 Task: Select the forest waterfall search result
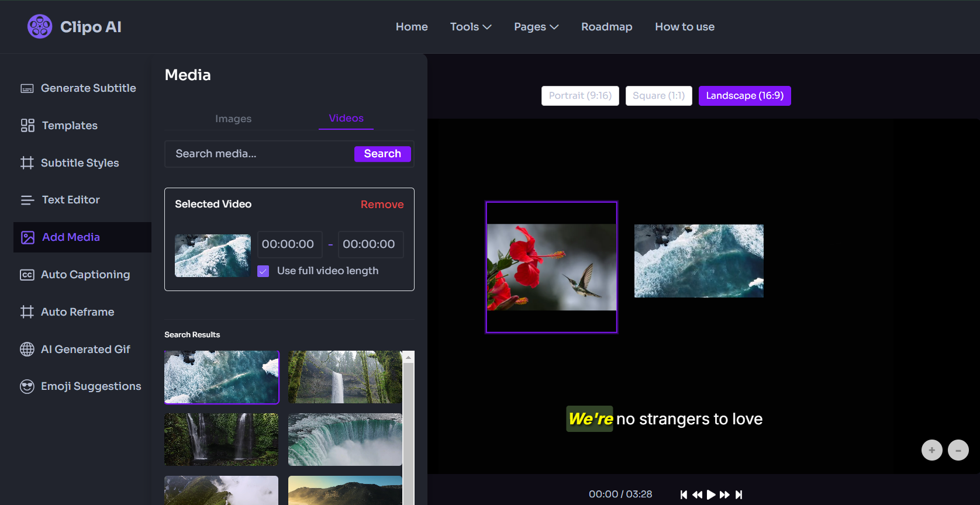345,377
